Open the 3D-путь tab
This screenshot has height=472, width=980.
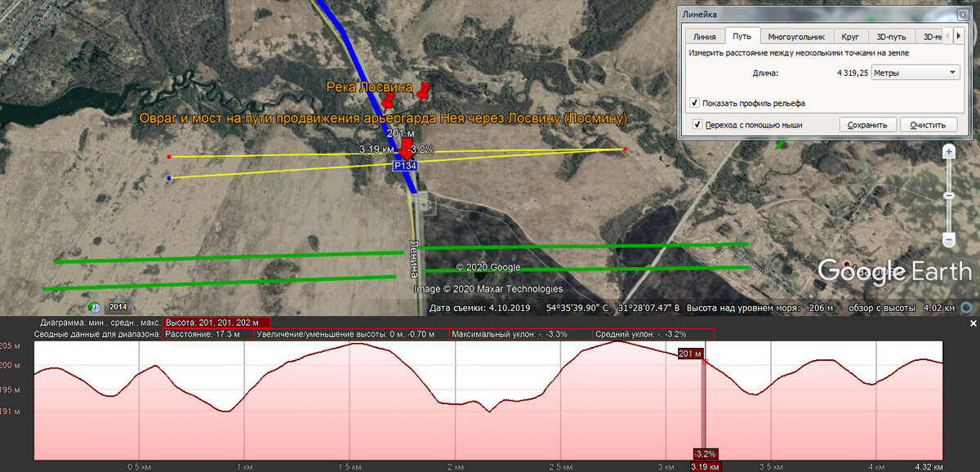[891, 37]
